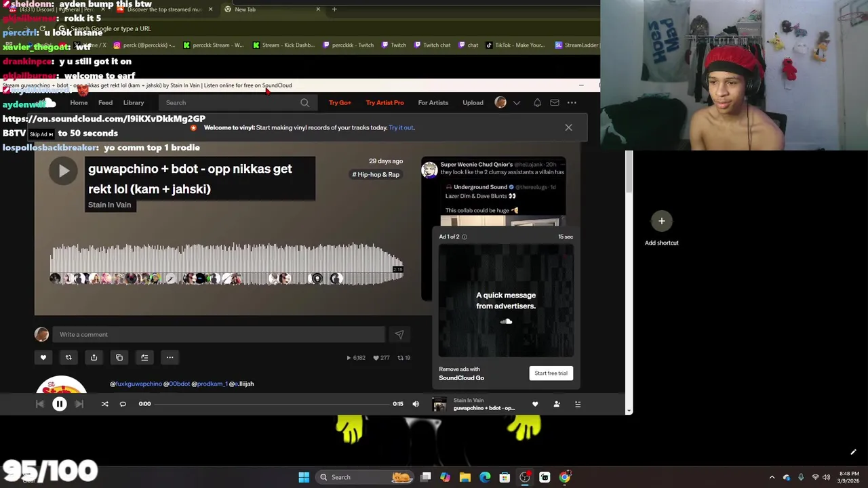Click Try Go+
The height and width of the screenshot is (488, 868).
pos(340,103)
